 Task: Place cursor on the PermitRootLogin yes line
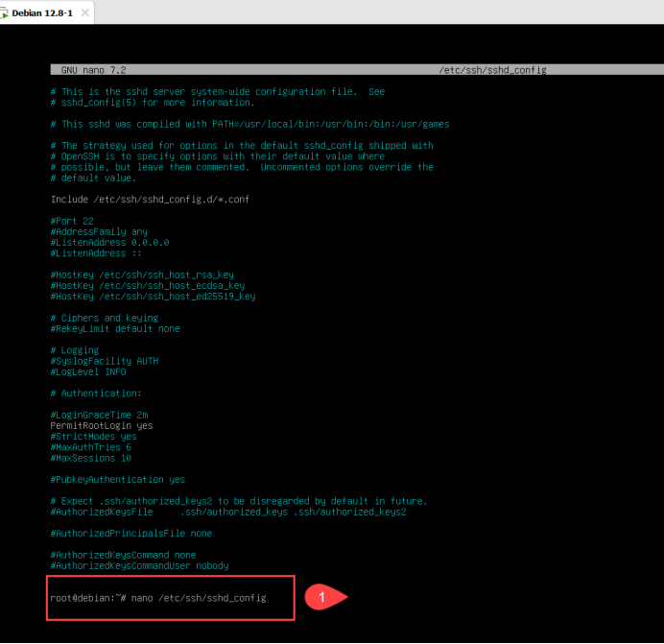point(101,425)
